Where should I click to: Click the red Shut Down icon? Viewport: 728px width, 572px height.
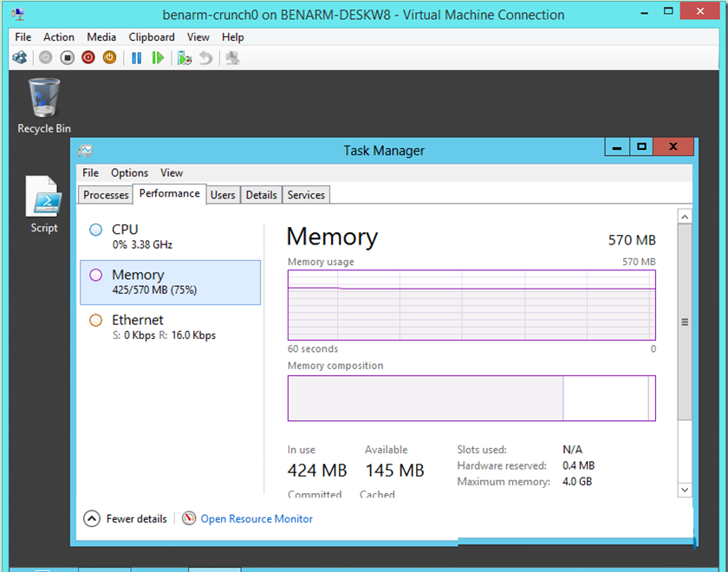pyautogui.click(x=88, y=58)
